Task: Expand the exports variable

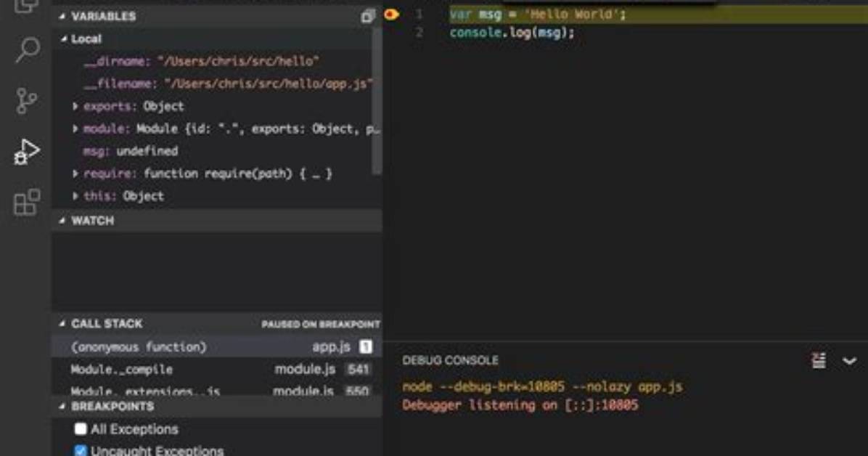Action: click(75, 107)
